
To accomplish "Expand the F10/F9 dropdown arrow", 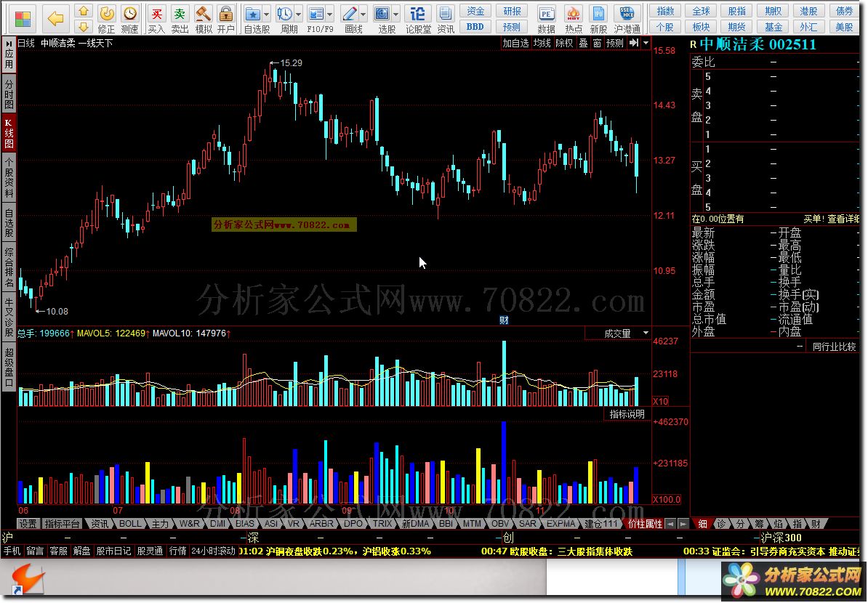I will point(331,14).
